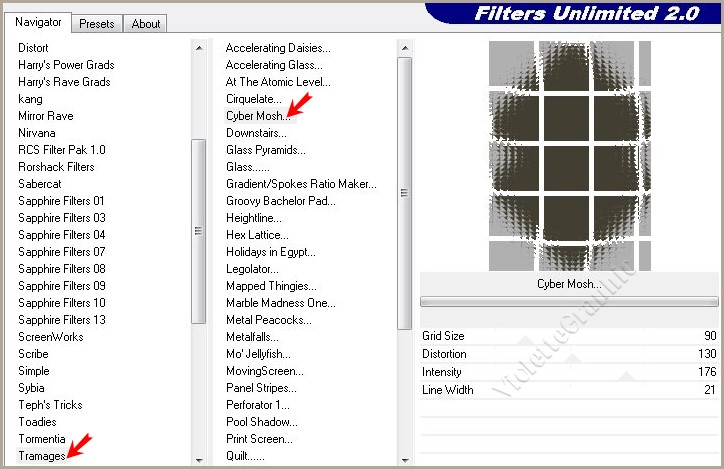
Task: Pick Sapphire Filters 07 category
Action: (61, 252)
